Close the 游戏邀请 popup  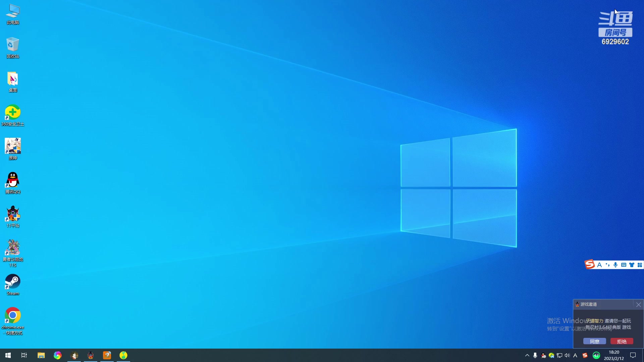(639, 305)
